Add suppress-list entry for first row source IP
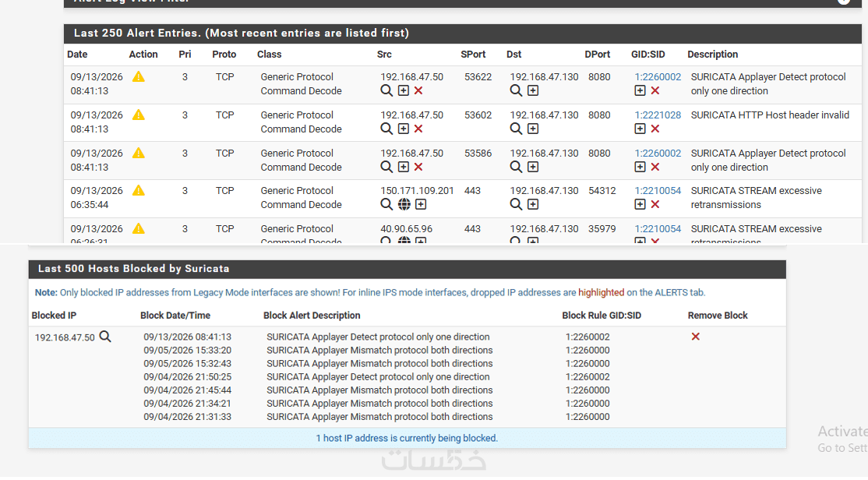The width and height of the screenshot is (868, 480). (x=404, y=91)
